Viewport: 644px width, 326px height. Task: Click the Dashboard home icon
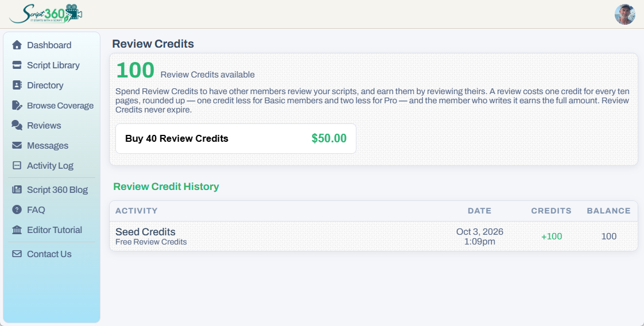17,45
